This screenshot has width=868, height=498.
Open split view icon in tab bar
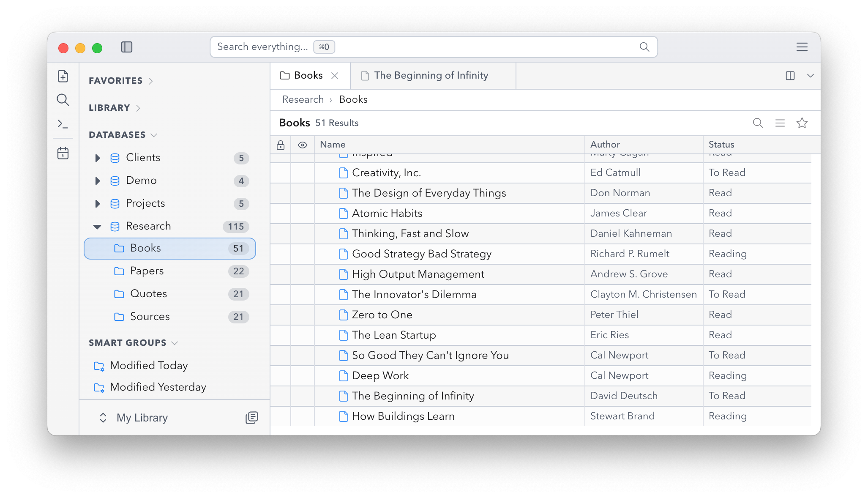coord(790,76)
